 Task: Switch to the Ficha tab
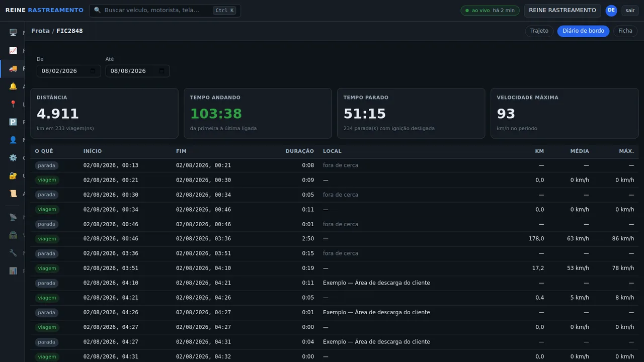point(625,31)
